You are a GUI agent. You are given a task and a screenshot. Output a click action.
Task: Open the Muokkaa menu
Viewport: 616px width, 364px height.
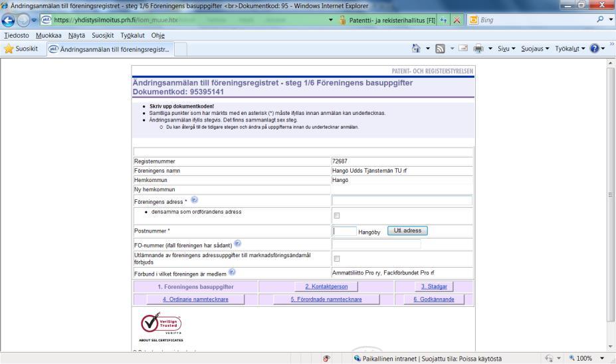click(x=49, y=35)
